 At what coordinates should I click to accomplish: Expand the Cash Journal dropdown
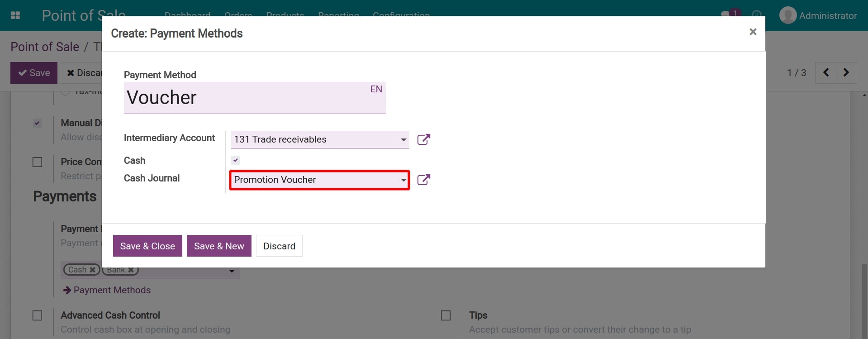pos(403,180)
